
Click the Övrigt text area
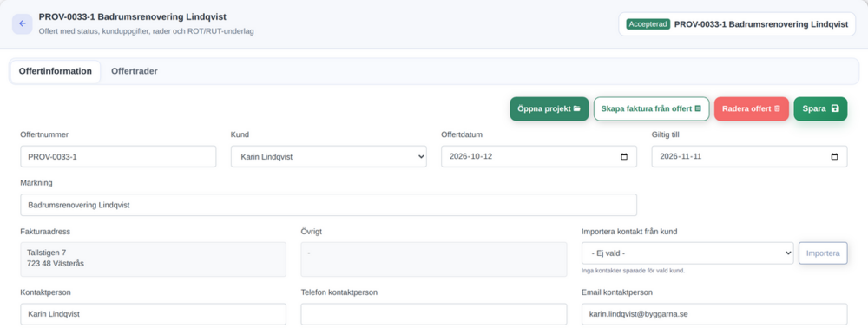(x=434, y=259)
